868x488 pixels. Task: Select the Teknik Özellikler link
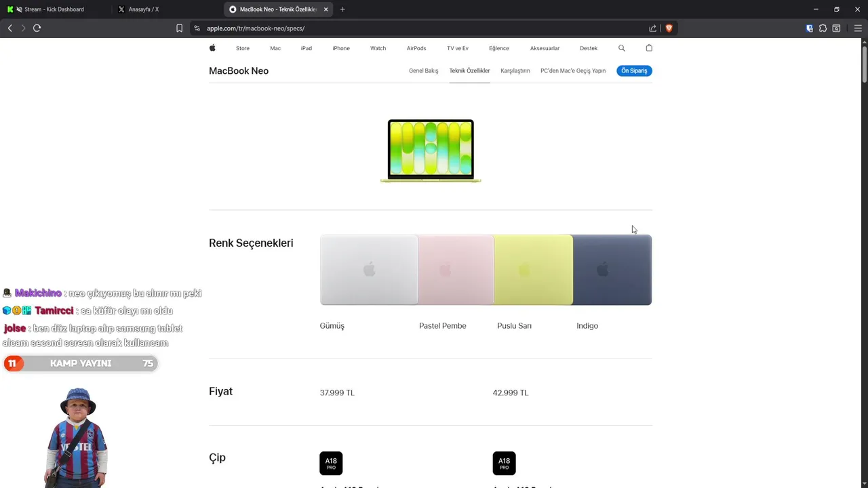click(469, 70)
